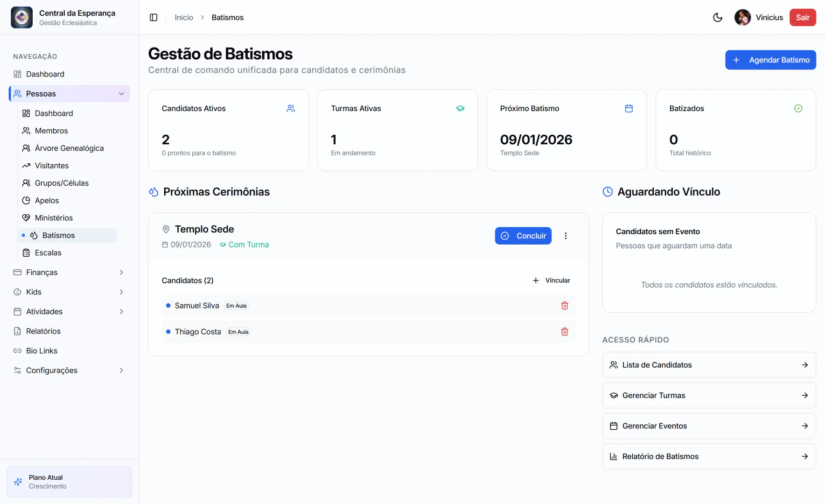Click the location pin icon beside Templo Sede
The height and width of the screenshot is (504, 825).
(x=166, y=229)
